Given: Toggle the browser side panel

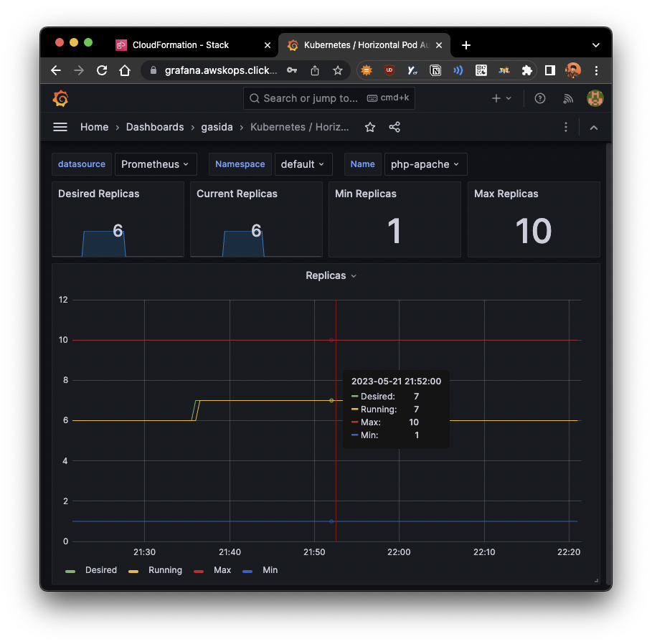Looking at the screenshot, I should point(550,70).
